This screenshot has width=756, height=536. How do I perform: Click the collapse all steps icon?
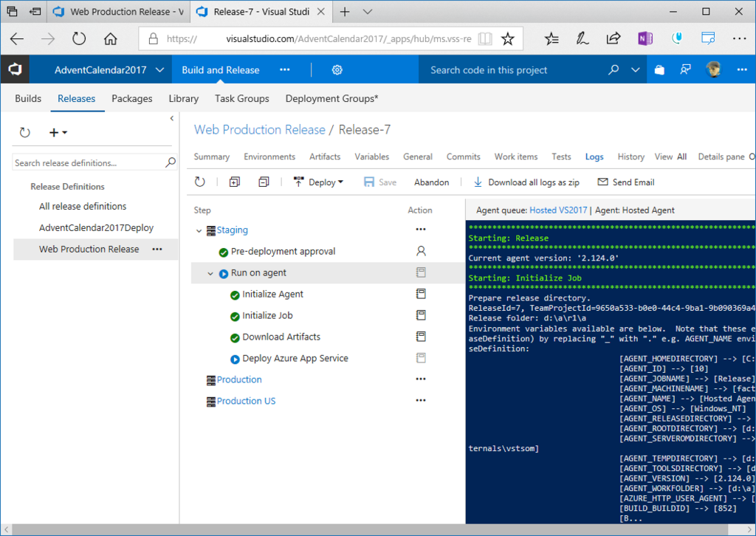[x=264, y=182]
